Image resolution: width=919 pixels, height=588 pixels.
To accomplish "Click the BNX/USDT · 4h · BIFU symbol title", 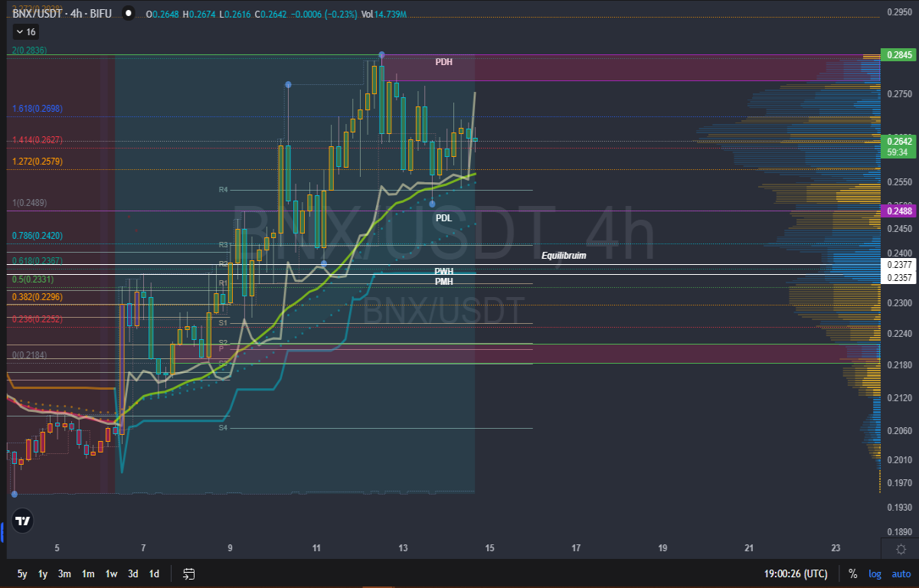I will (x=64, y=15).
